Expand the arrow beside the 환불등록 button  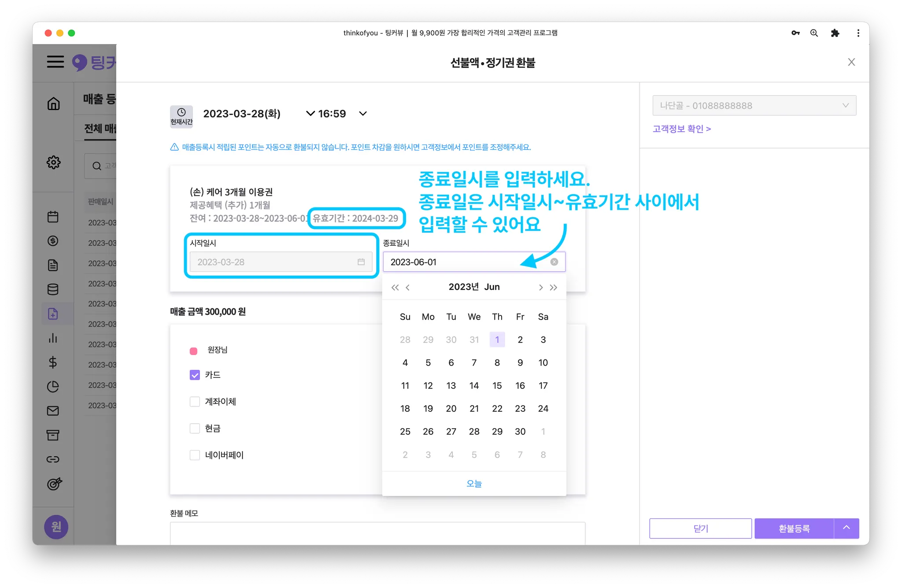click(x=846, y=528)
